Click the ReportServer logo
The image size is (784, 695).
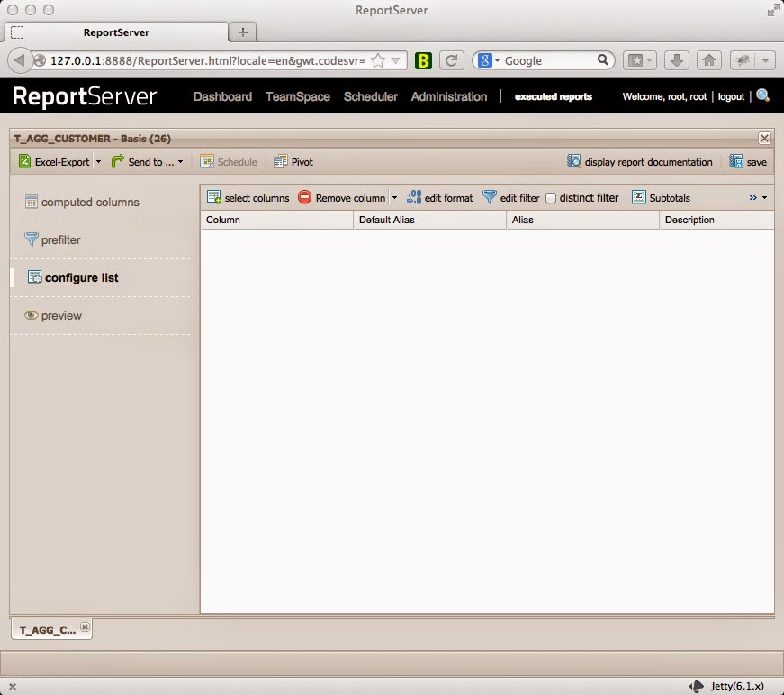coord(85,96)
